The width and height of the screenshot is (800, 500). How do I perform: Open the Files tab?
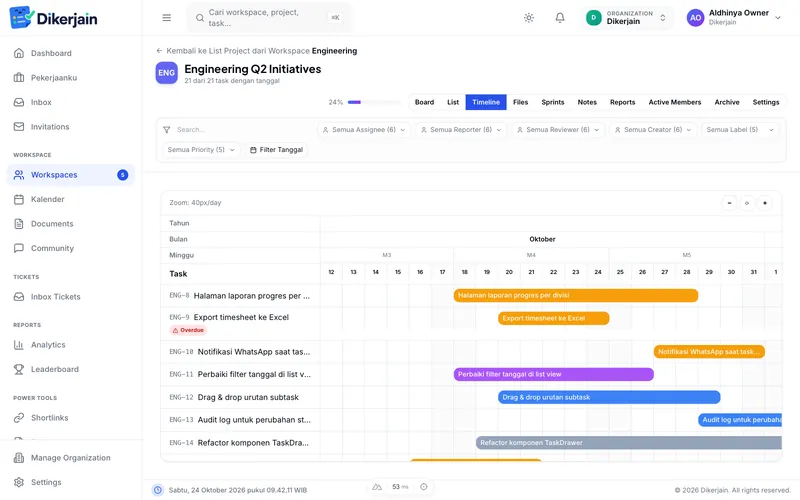[520, 102]
